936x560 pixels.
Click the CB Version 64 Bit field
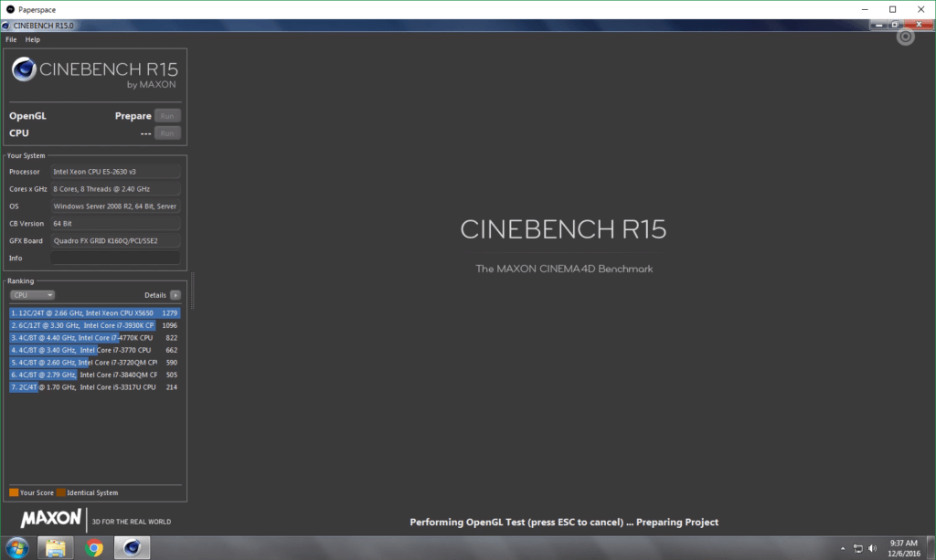click(x=115, y=224)
